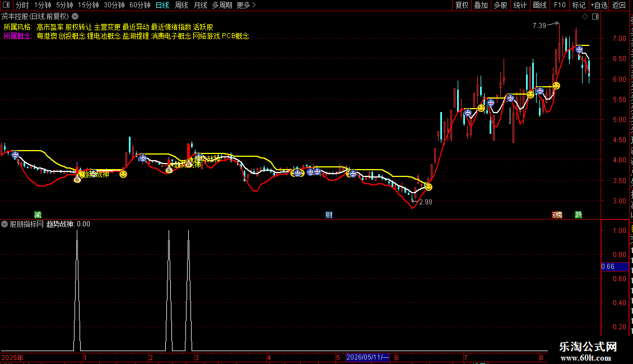This screenshot has height=364, width=633.
Task: Click 创投概念 concept tag
Action: (72, 36)
